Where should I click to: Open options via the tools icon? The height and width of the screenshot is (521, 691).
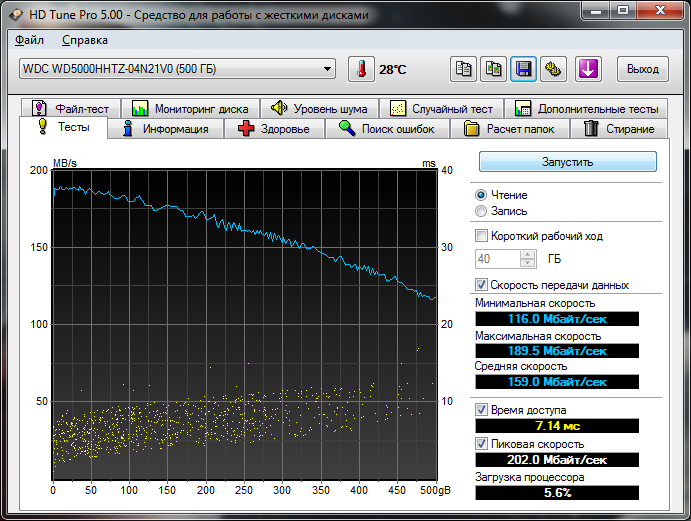point(554,69)
